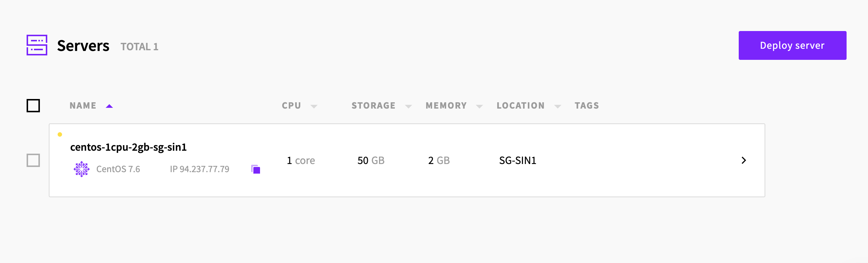Click the Servers heading
The width and height of the screenshot is (868, 263).
click(83, 45)
